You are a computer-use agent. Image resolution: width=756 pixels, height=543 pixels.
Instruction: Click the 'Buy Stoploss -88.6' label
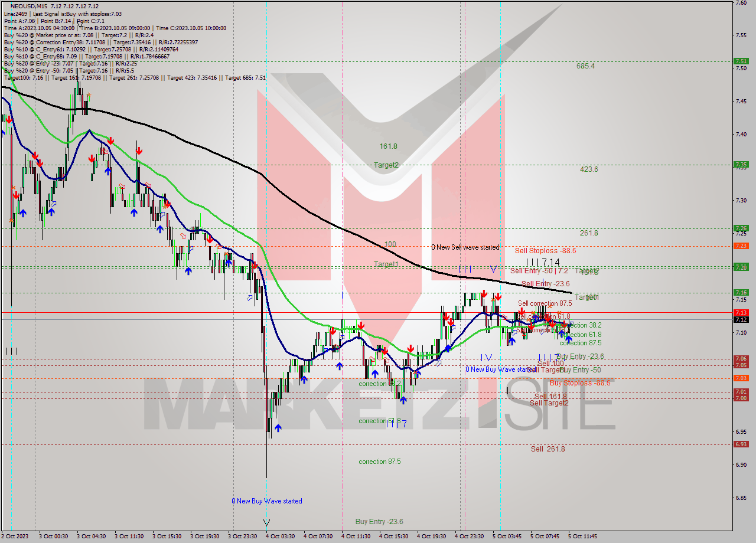tap(579, 383)
